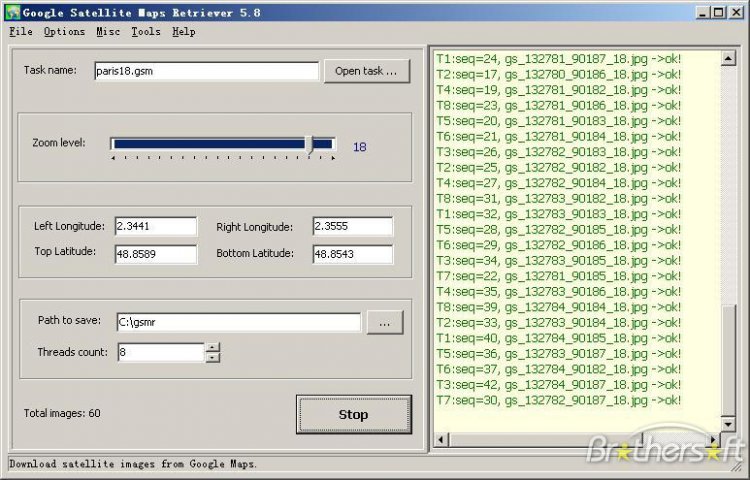Select log line T1:seq=32 gs_132783_90183_18.jpg
This screenshot has width=750, height=480.
point(558,214)
